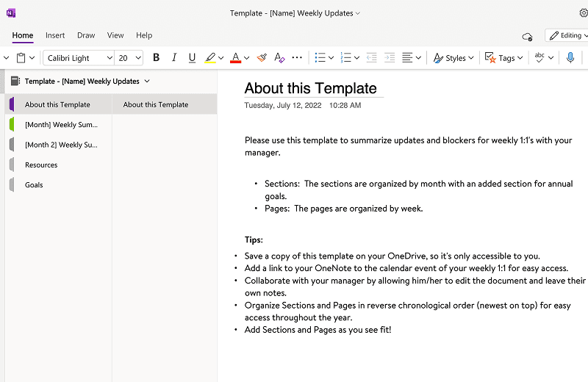
Task: Toggle Bold formatting
Action: [x=156, y=58]
